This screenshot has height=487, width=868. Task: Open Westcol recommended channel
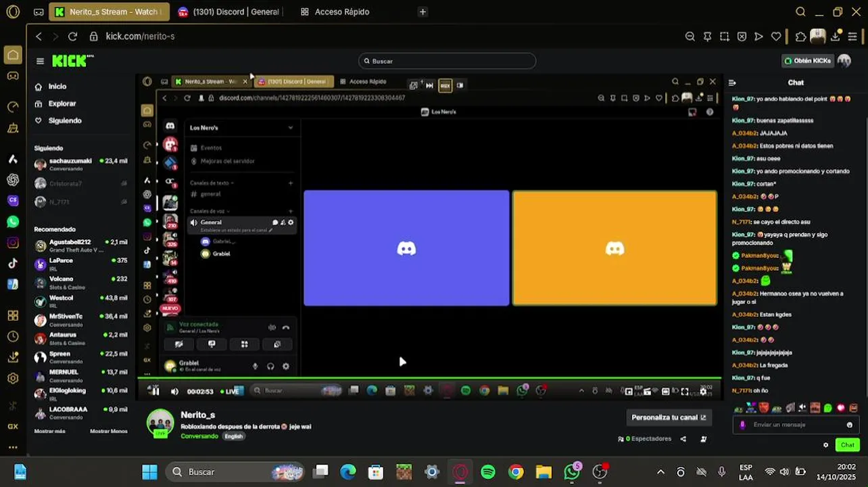click(x=81, y=301)
